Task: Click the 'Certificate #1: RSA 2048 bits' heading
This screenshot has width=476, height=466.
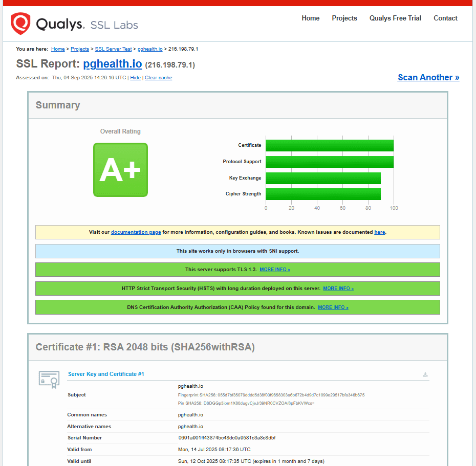Action: 145,347
